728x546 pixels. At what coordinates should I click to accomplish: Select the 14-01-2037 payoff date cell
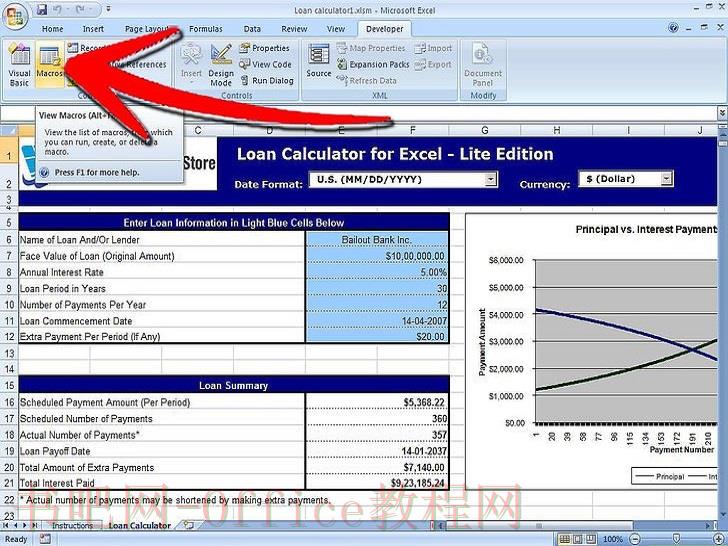click(377, 451)
